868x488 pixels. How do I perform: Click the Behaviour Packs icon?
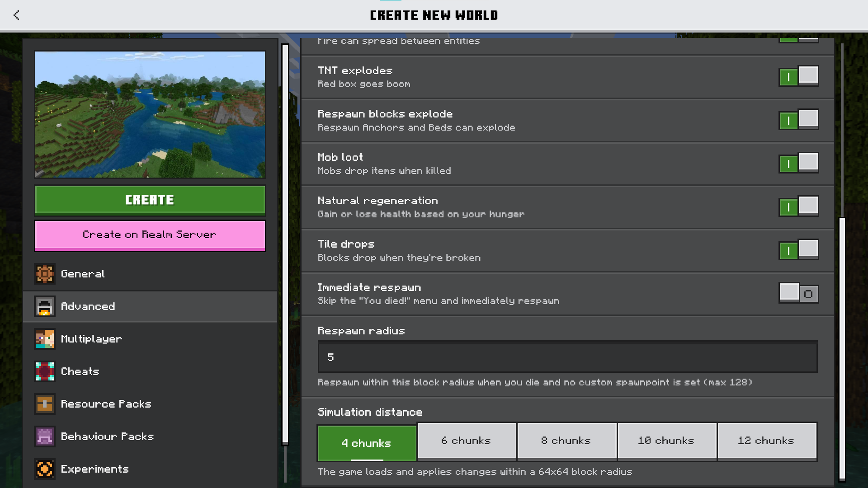[45, 436]
